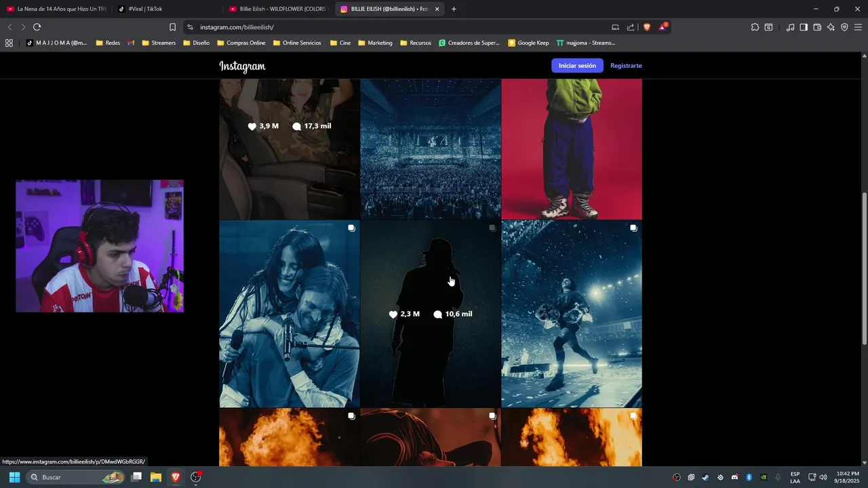Click the find-in-page toolbar icon
868x488 pixels.
(x=768, y=27)
